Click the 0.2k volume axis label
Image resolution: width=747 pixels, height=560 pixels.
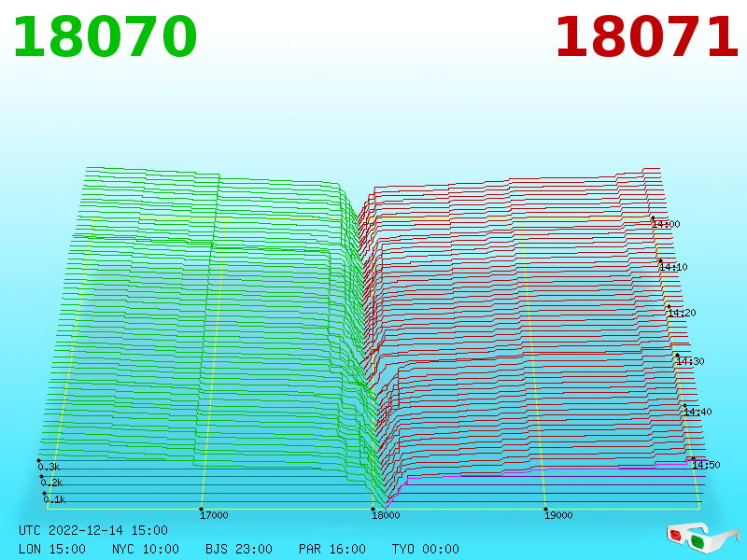[x=51, y=483]
